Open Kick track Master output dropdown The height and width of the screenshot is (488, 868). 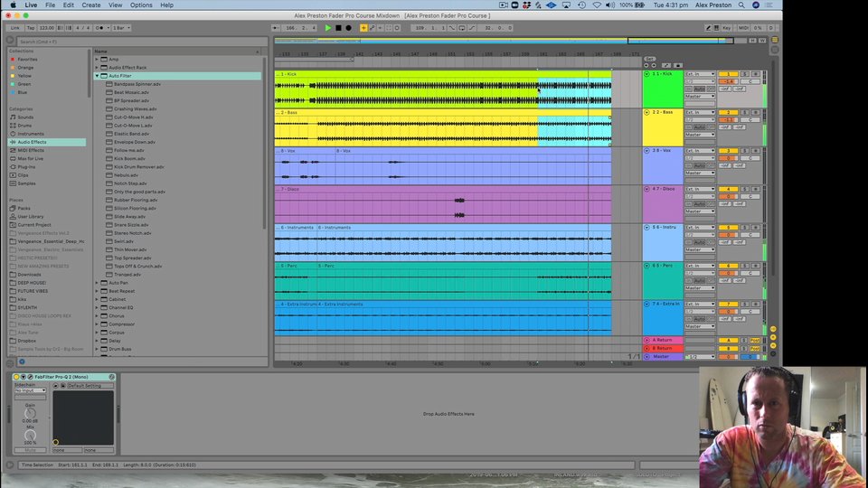click(700, 97)
